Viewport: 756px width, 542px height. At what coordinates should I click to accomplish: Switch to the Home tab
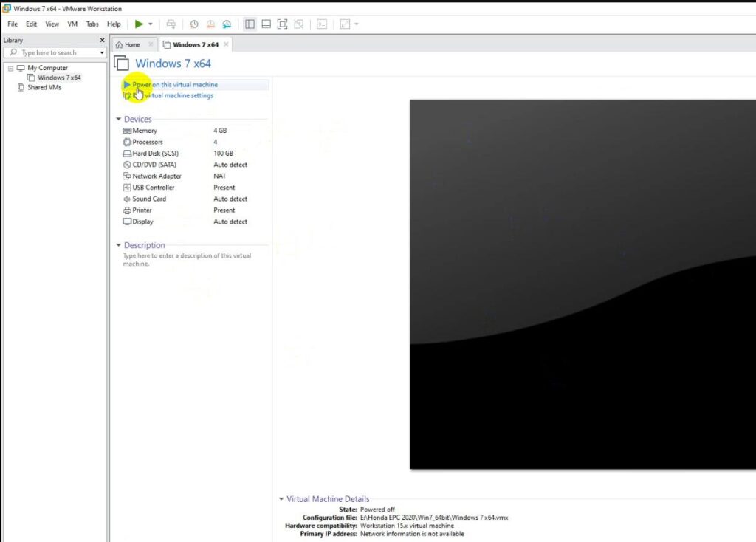pyautogui.click(x=133, y=44)
